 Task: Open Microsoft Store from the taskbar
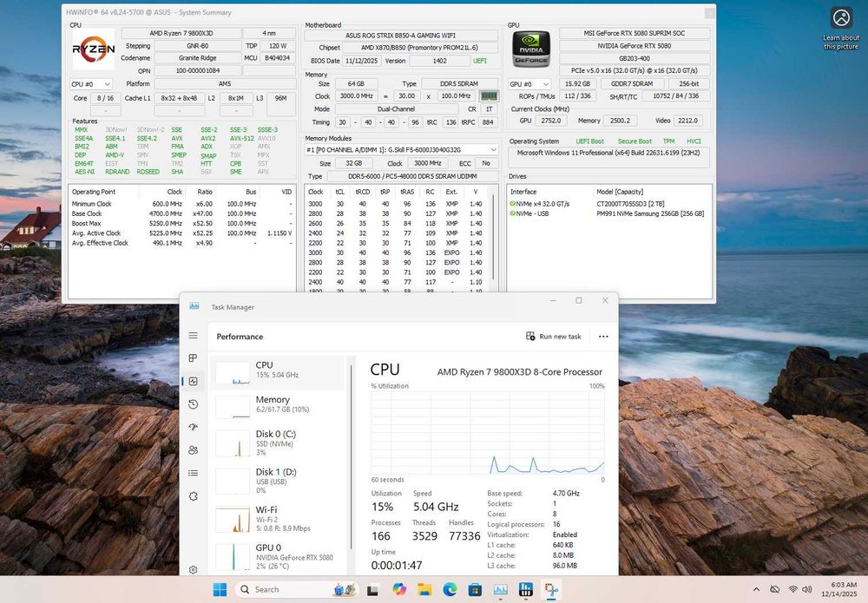click(x=475, y=590)
